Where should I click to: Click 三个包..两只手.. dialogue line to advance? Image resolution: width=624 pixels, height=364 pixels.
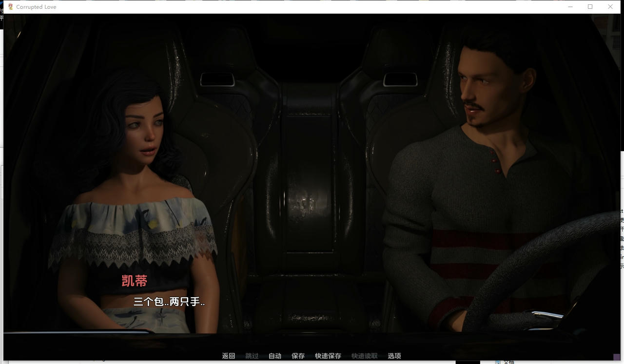click(x=168, y=302)
